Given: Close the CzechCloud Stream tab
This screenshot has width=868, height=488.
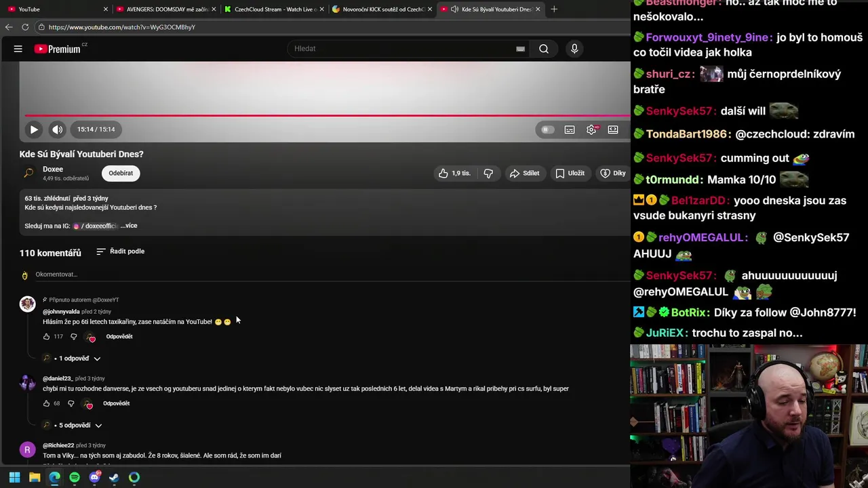Looking at the screenshot, I should [321, 9].
